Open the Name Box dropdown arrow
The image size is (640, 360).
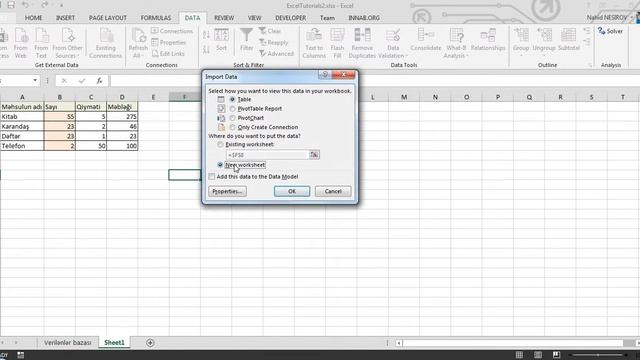35,80
